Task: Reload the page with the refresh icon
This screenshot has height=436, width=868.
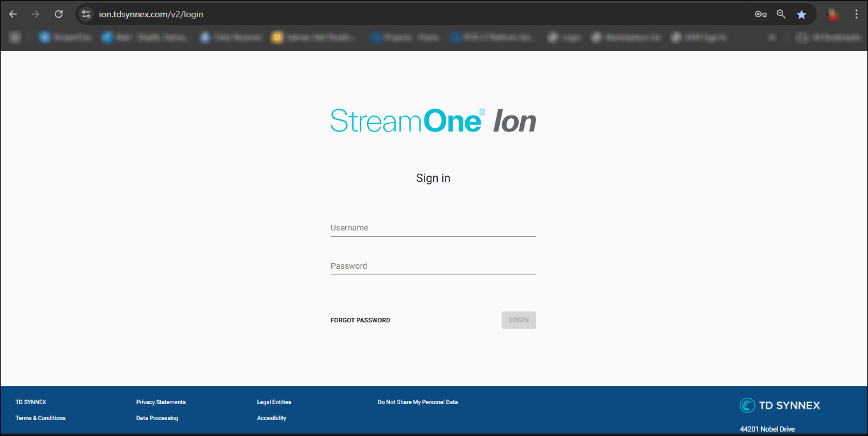Action: point(59,14)
